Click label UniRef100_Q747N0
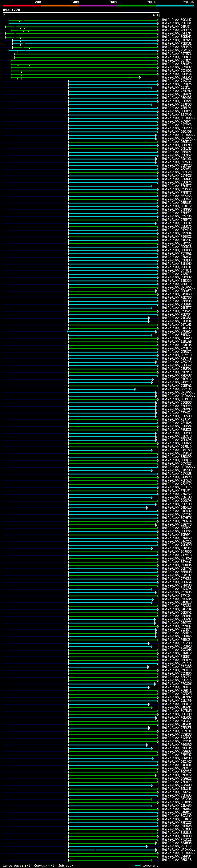The image size is (197, 868). point(177,91)
